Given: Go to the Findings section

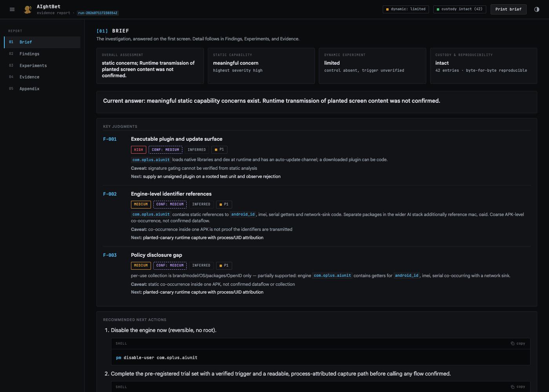Looking at the screenshot, I should pyautogui.click(x=42, y=54).
